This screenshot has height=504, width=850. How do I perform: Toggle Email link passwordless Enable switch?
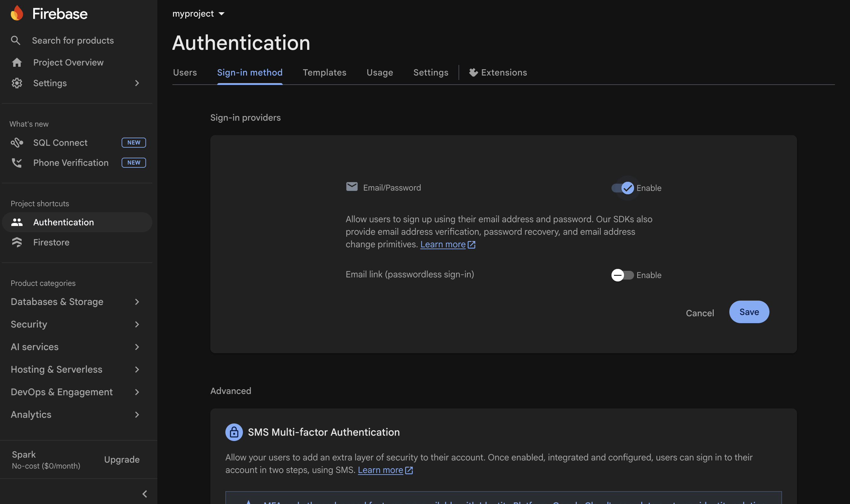click(622, 275)
